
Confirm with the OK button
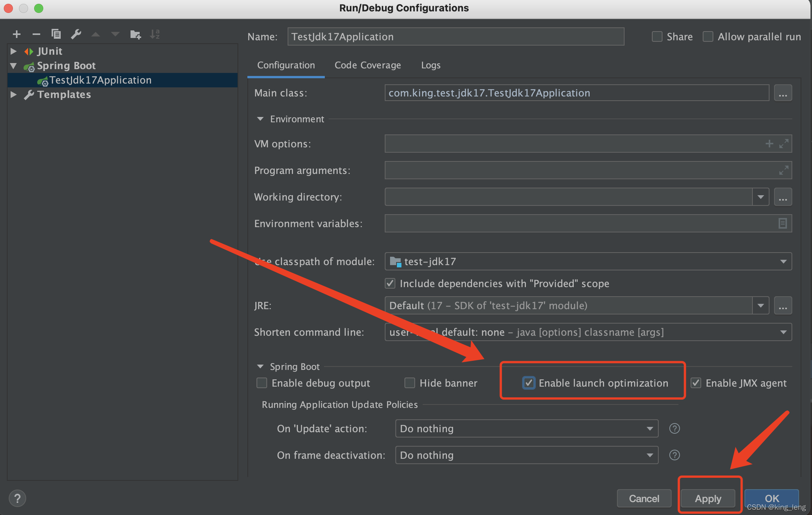click(x=772, y=498)
